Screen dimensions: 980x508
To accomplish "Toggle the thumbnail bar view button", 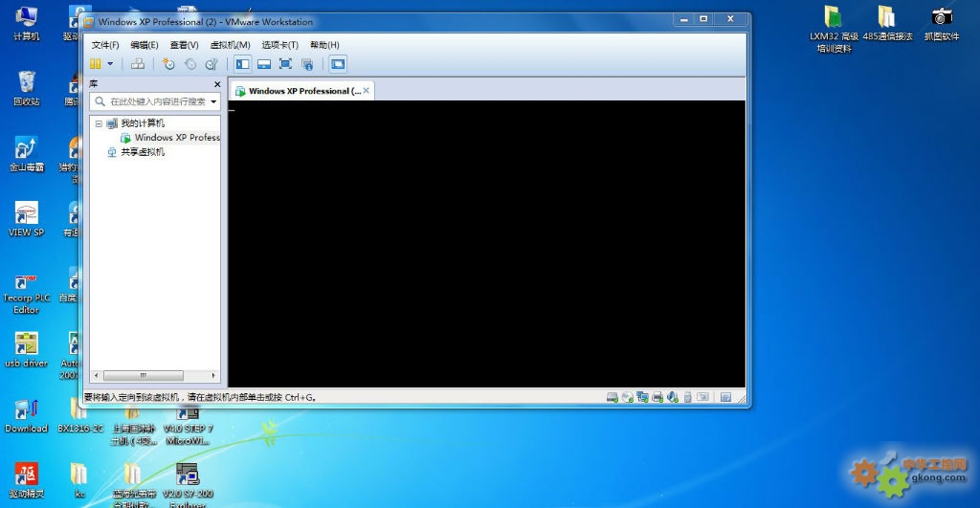I will 264,64.
